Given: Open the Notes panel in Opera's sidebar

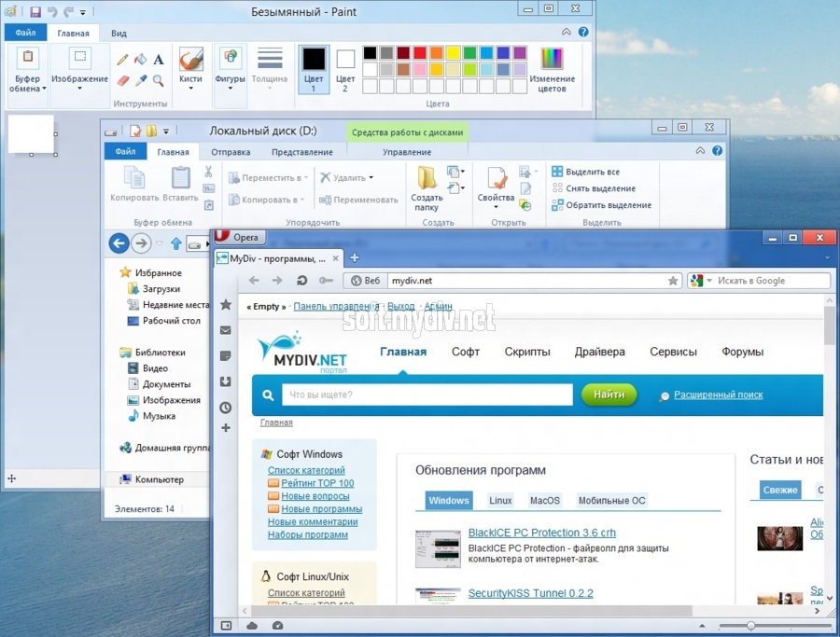Looking at the screenshot, I should point(226,356).
